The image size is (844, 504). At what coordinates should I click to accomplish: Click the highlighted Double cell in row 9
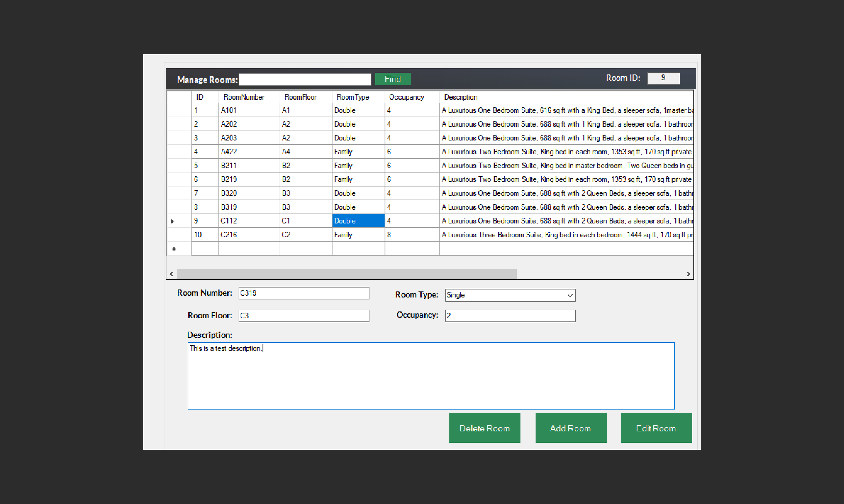(x=358, y=221)
